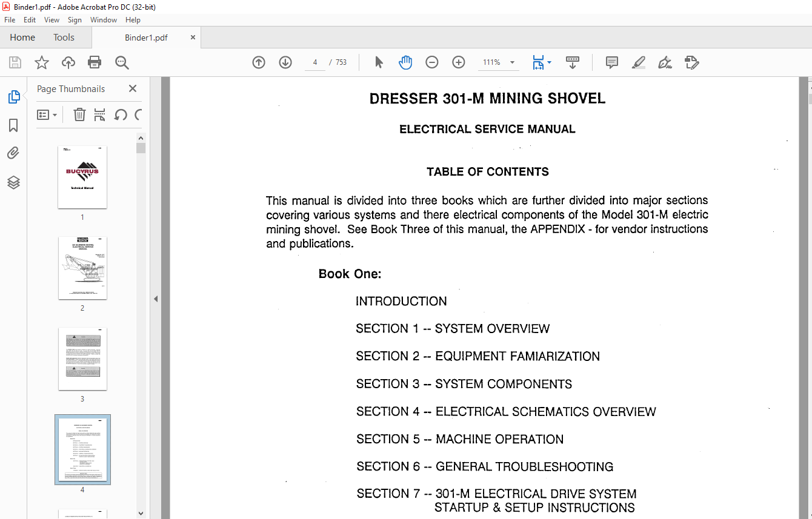Print the file with printer icon
Image resolution: width=812 pixels, height=519 pixels.
click(x=95, y=62)
